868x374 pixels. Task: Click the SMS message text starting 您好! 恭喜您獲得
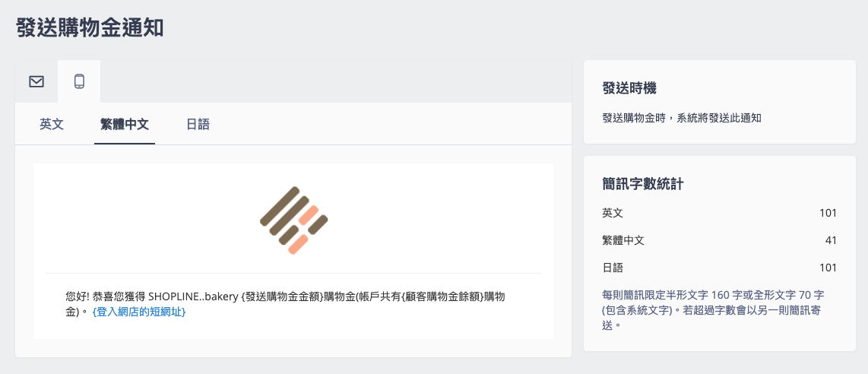[285, 304]
